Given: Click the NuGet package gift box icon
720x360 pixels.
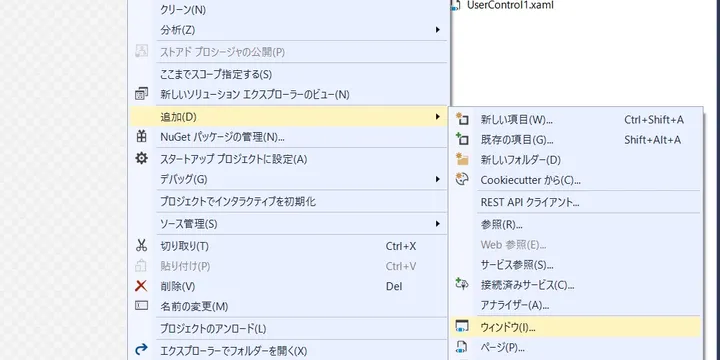Looking at the screenshot, I should point(141,136).
